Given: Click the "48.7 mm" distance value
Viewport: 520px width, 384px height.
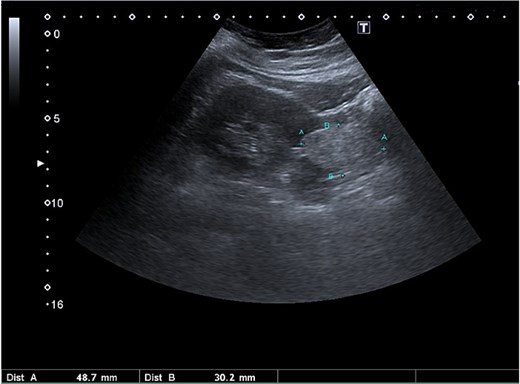Looking at the screenshot, I should pos(97,378).
